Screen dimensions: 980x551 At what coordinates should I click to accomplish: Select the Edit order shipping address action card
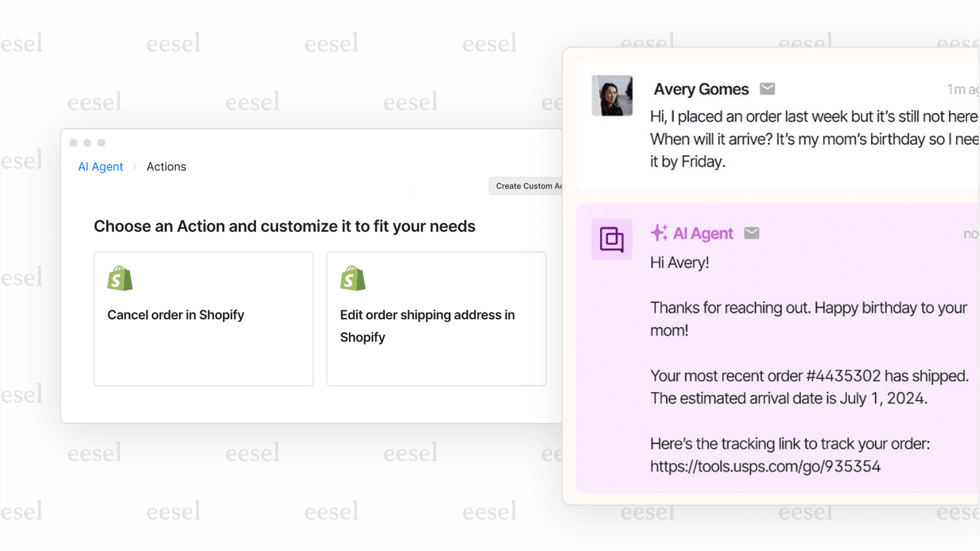pos(436,319)
